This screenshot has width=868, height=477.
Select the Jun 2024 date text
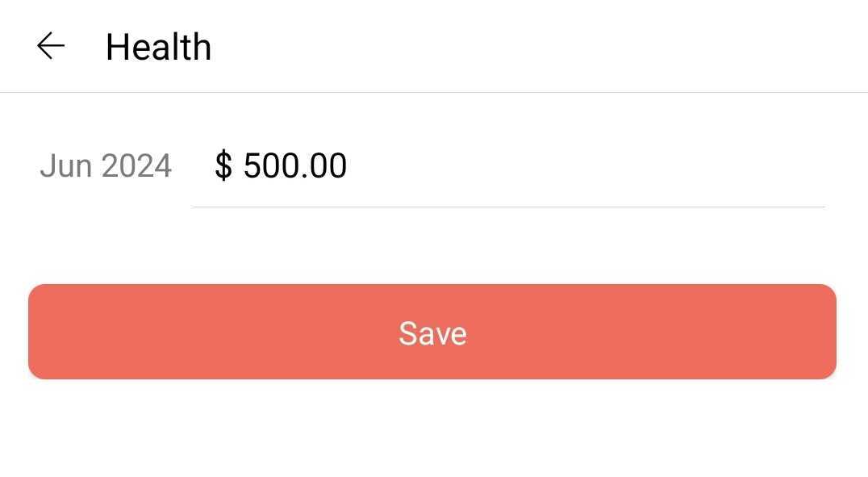point(106,166)
